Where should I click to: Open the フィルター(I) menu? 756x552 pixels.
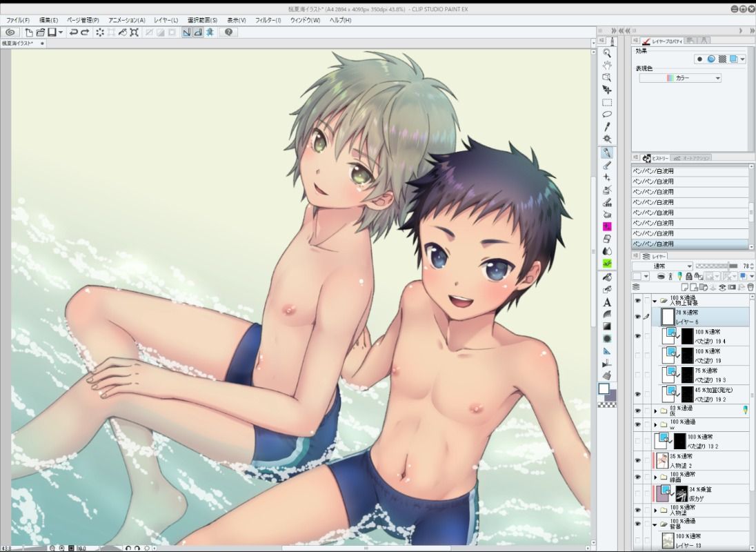[x=268, y=20]
